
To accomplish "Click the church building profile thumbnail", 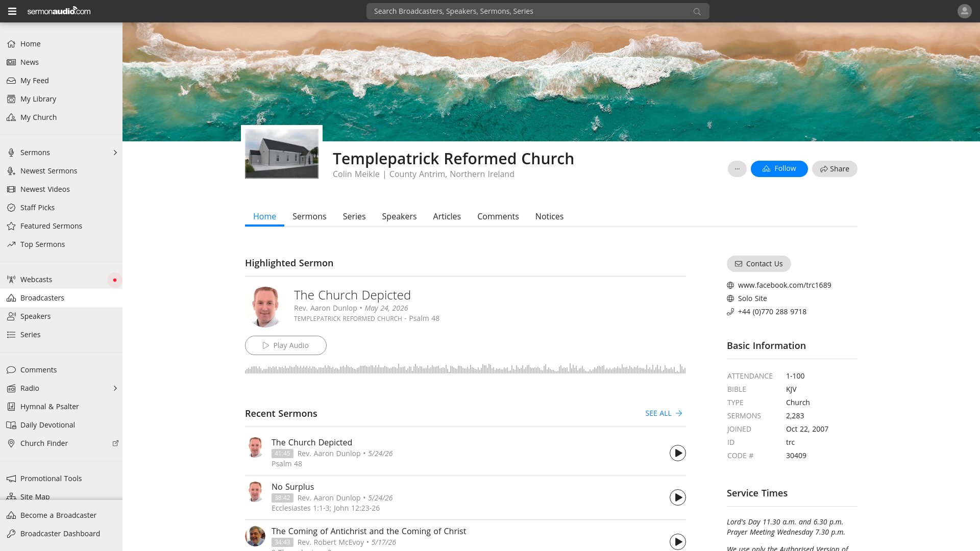I will [x=282, y=154].
